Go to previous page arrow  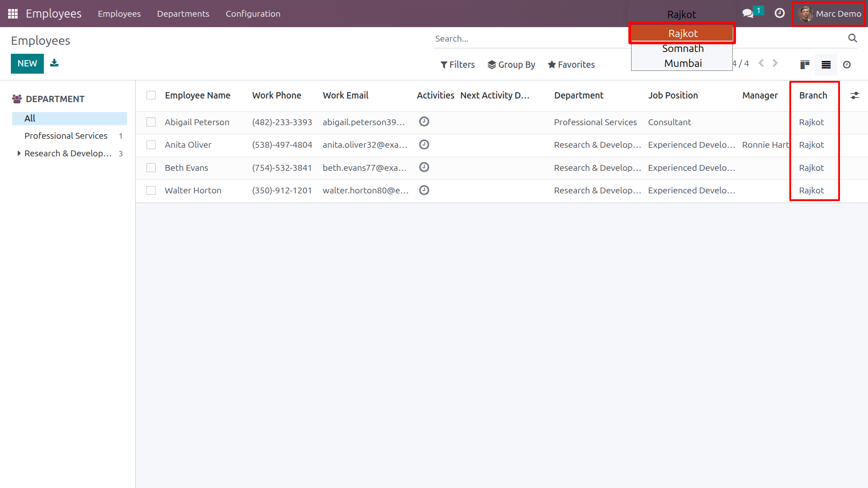tap(761, 63)
